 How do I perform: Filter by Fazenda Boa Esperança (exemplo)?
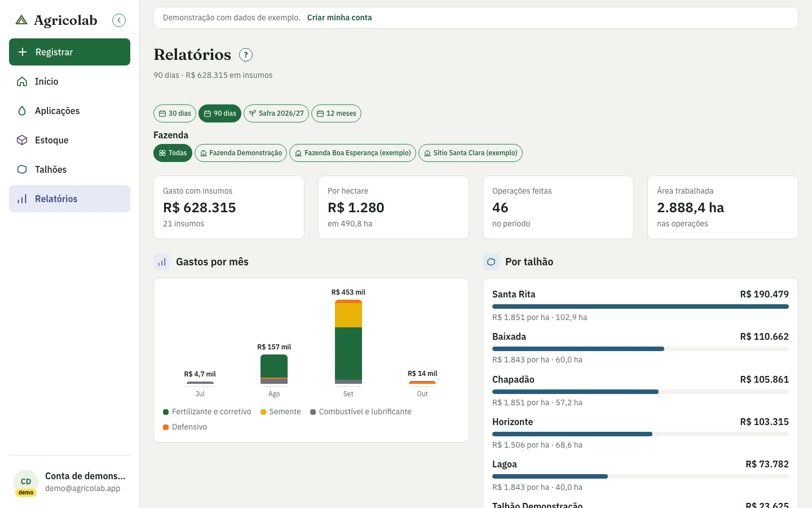coord(352,153)
